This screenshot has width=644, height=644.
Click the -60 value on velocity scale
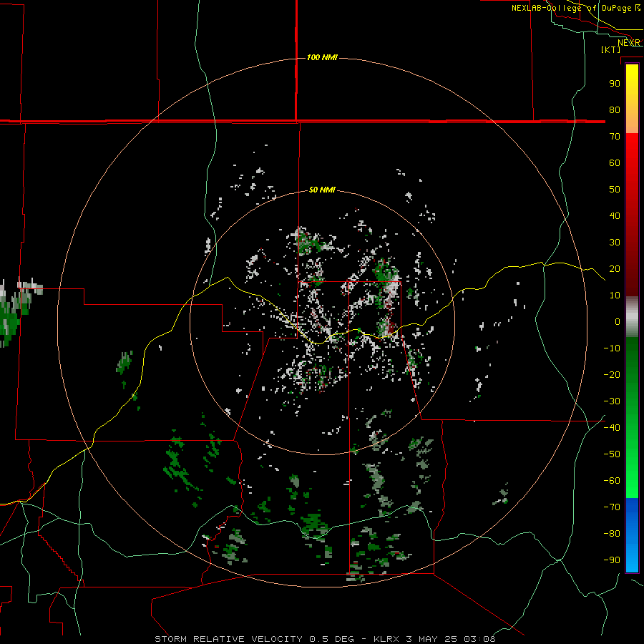[x=612, y=481]
